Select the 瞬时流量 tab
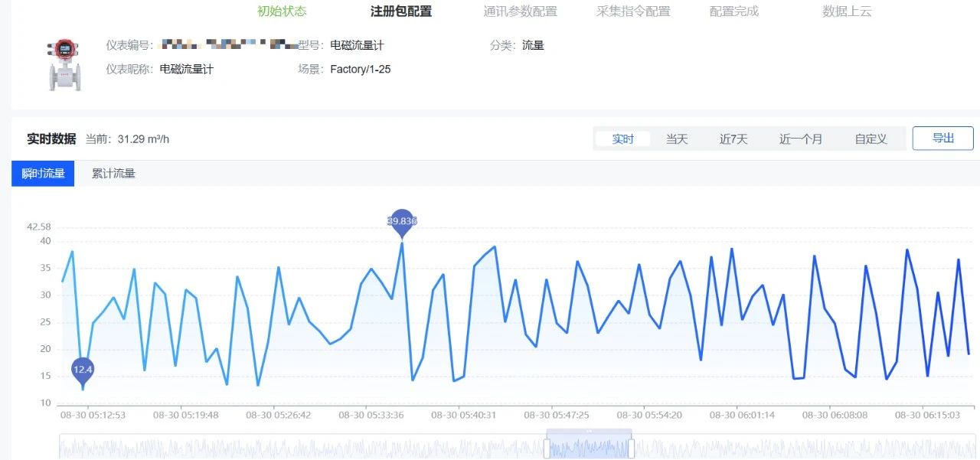 click(x=43, y=174)
